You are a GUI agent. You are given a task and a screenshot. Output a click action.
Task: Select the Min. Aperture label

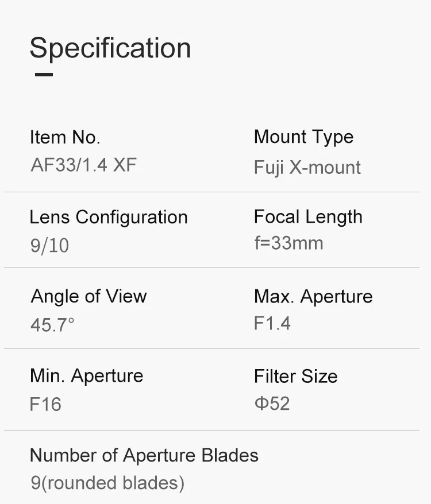click(x=87, y=376)
